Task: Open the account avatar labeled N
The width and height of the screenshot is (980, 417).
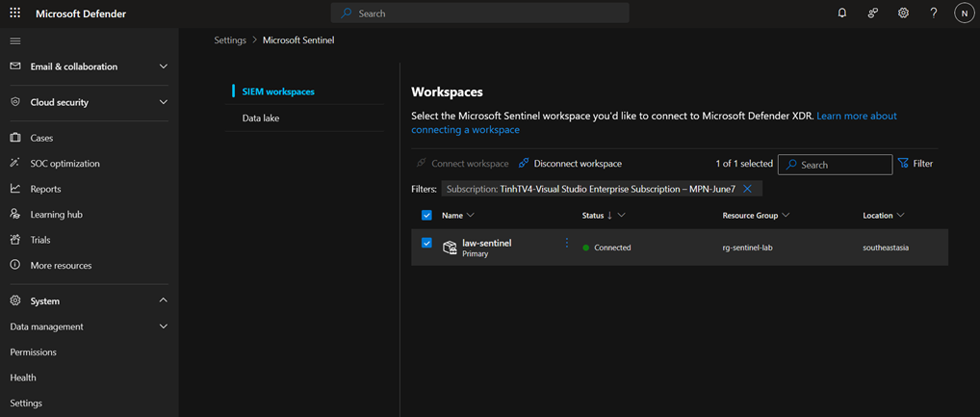Action: pyautogui.click(x=965, y=13)
